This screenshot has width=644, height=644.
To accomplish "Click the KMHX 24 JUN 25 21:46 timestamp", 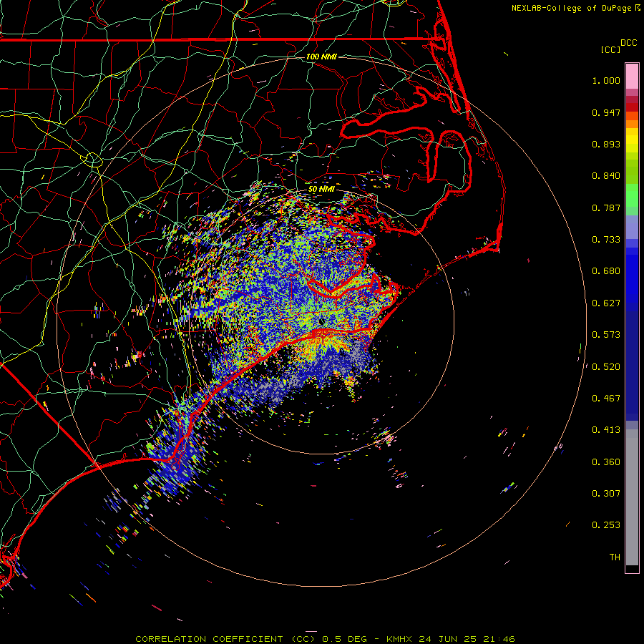I will (451, 639).
